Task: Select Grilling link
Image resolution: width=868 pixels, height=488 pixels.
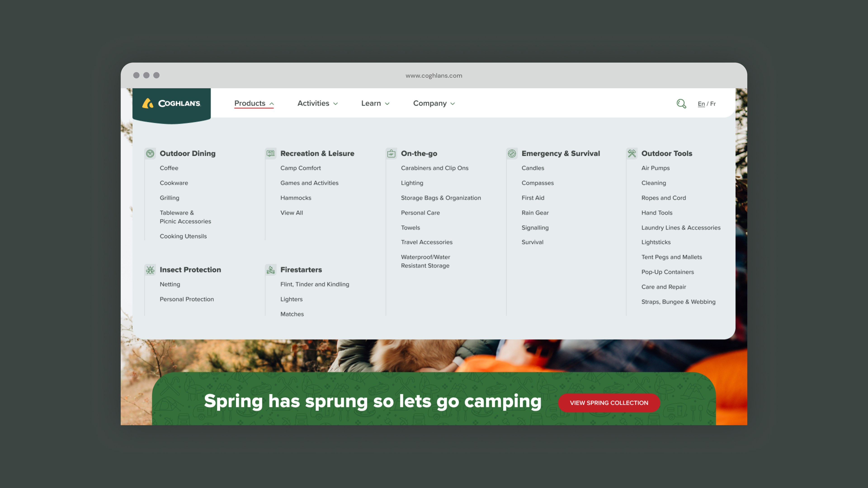Action: pyautogui.click(x=170, y=198)
